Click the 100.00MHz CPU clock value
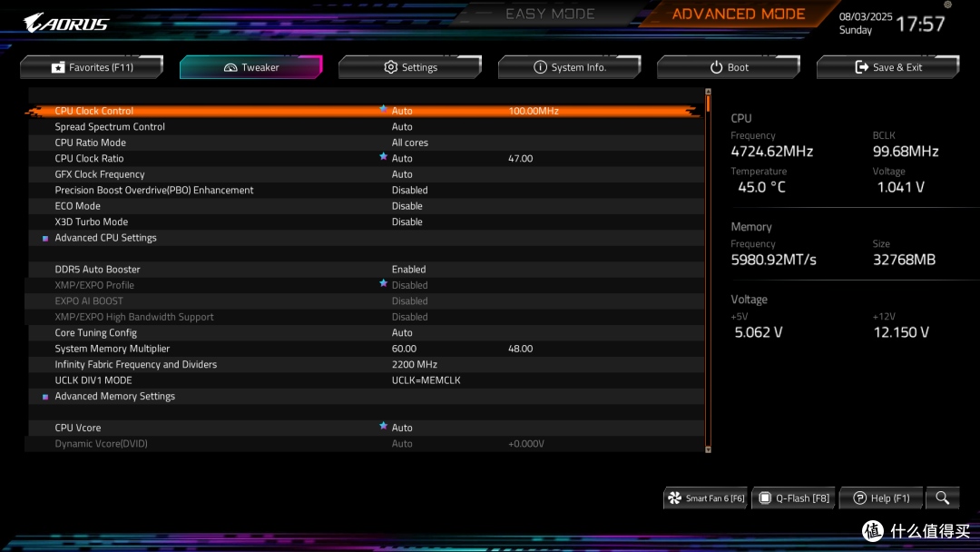980x552 pixels. click(x=534, y=111)
